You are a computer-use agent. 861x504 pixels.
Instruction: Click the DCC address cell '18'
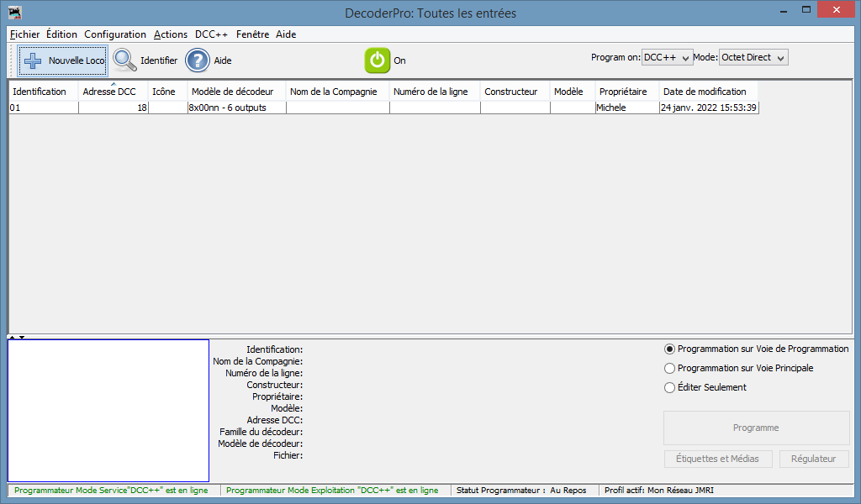tap(114, 108)
